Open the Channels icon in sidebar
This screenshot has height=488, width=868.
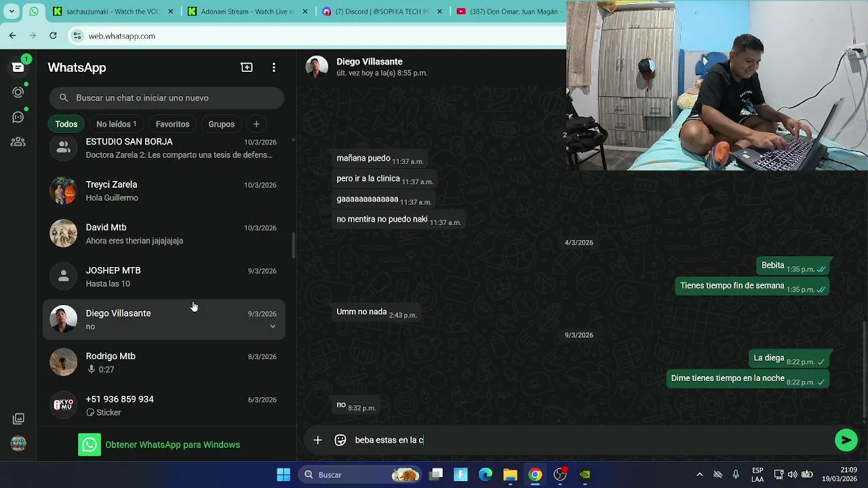tap(18, 117)
